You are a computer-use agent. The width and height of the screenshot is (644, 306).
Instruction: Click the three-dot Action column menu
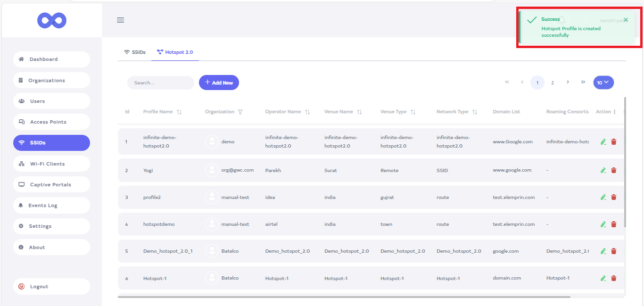[614, 112]
